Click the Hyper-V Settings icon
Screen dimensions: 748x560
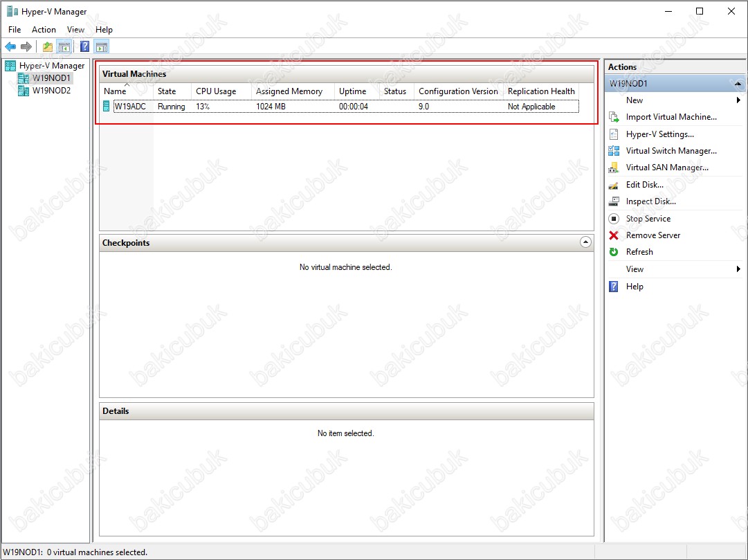(614, 134)
